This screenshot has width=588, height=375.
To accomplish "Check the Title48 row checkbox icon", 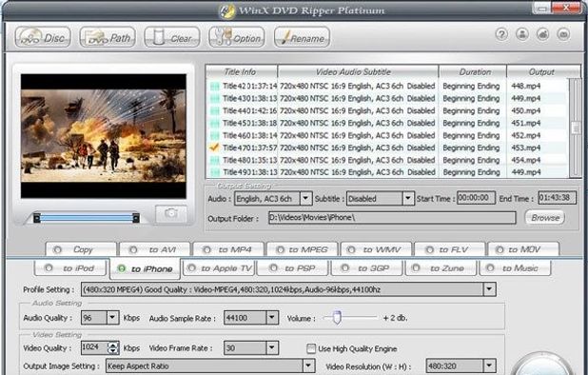I will click(x=215, y=161).
